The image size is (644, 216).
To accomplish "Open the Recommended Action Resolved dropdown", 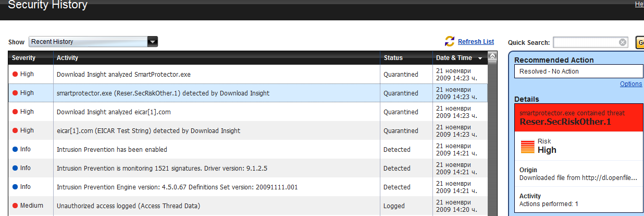I will point(578,71).
